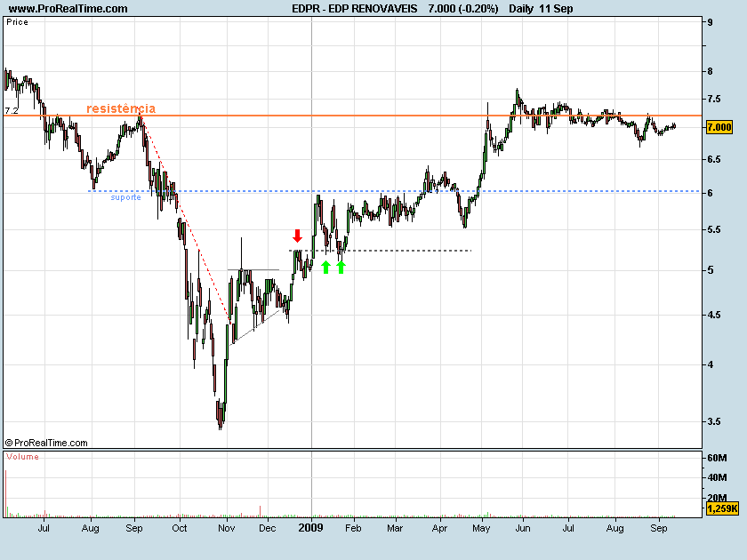Click the 5.5 price axis label
The height and width of the screenshot is (560, 747).
pyautogui.click(x=714, y=229)
